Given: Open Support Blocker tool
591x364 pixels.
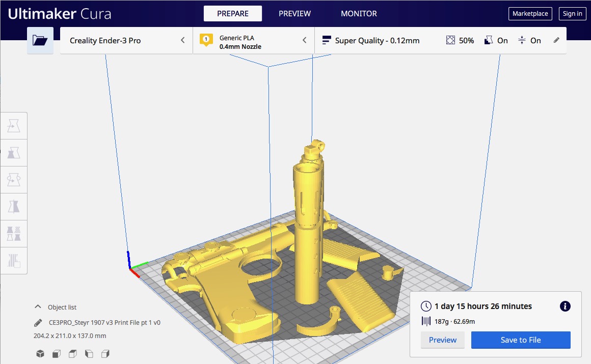Looking at the screenshot, I should click(x=14, y=260).
